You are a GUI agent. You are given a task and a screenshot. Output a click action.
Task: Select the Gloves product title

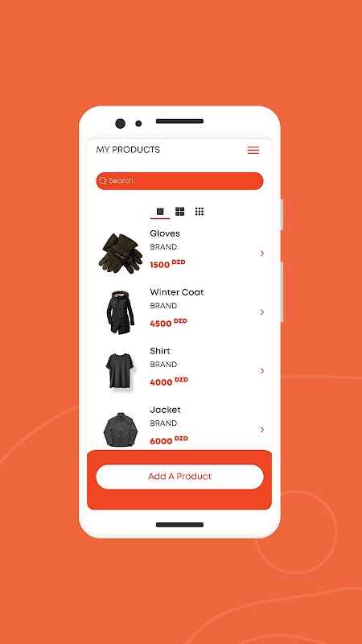point(165,233)
